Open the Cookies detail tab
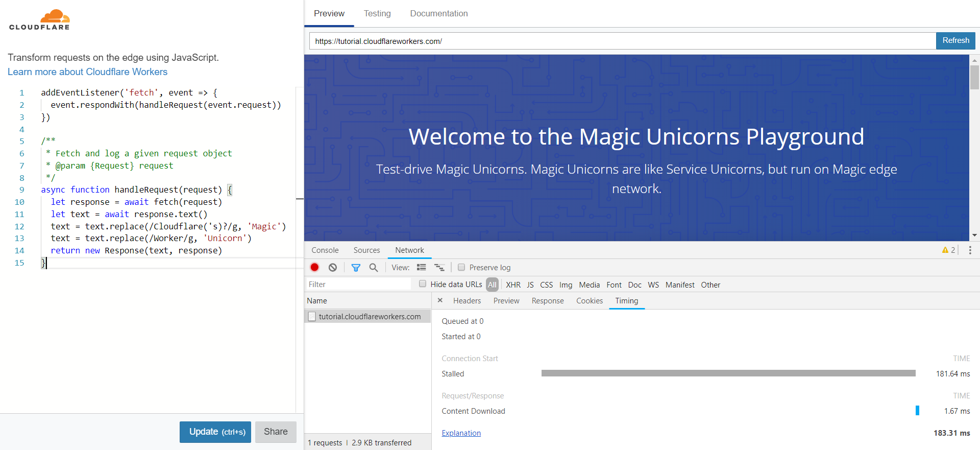Image resolution: width=980 pixels, height=450 pixels. pyautogui.click(x=590, y=300)
